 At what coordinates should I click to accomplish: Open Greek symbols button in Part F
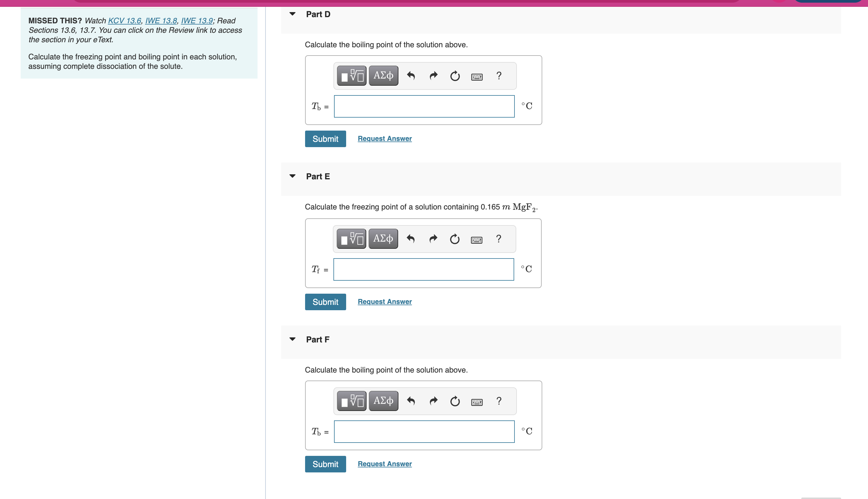383,400
